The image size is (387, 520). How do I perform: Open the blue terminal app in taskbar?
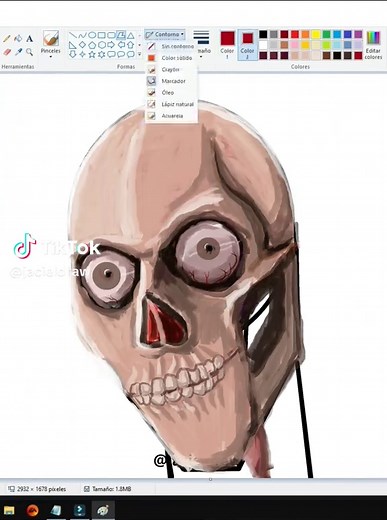79,510
